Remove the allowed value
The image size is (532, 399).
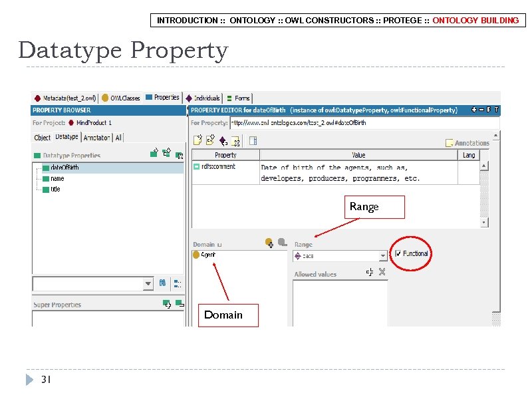(382, 272)
